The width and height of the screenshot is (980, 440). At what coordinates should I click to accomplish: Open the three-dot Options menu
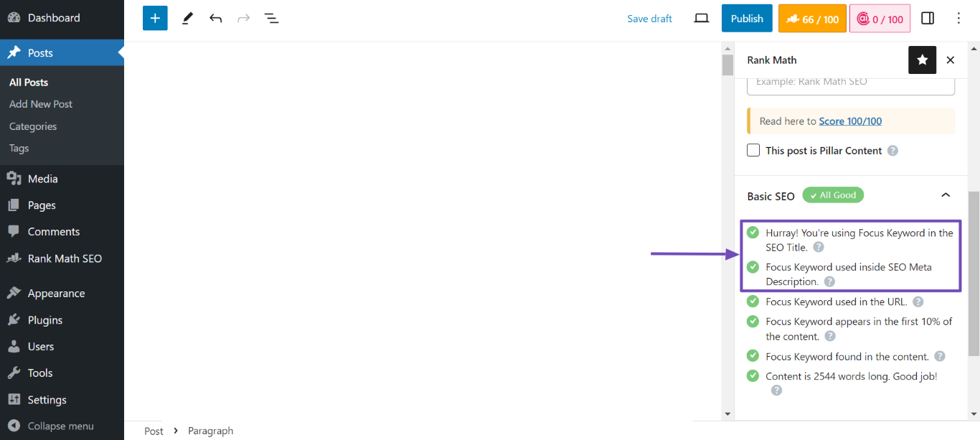click(x=959, y=19)
